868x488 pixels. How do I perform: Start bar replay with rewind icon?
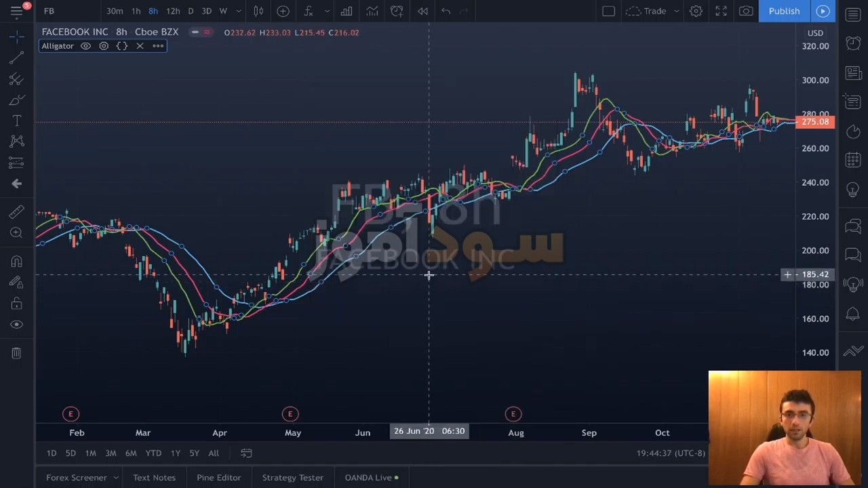pyautogui.click(x=422, y=11)
